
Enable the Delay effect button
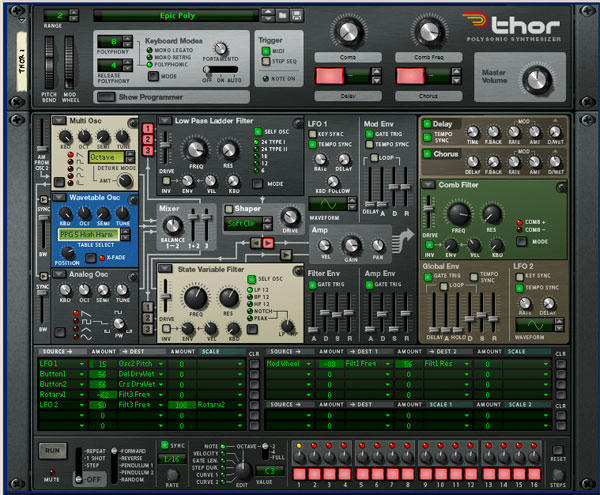(x=427, y=124)
